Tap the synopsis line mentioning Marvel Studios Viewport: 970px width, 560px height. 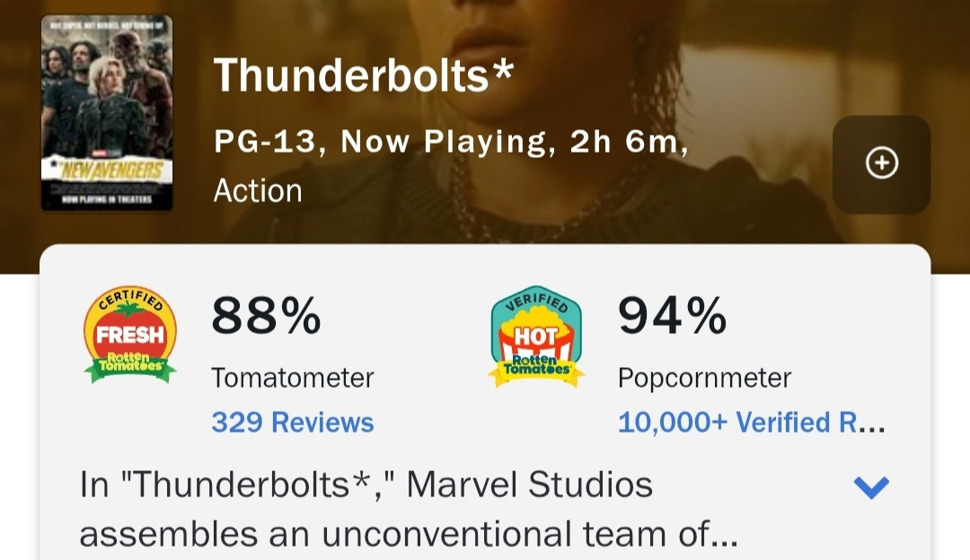[x=366, y=486]
